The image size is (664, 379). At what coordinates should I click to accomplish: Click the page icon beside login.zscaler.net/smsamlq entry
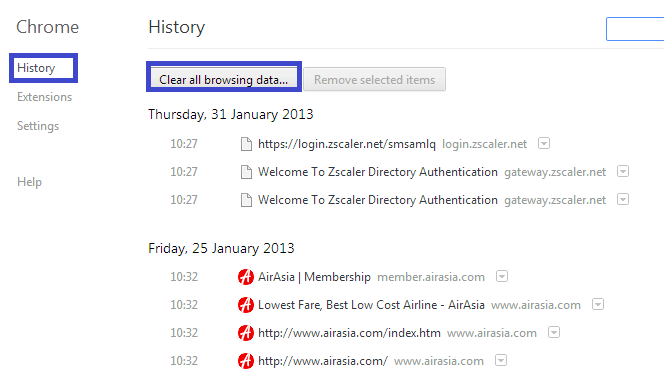tap(246, 144)
